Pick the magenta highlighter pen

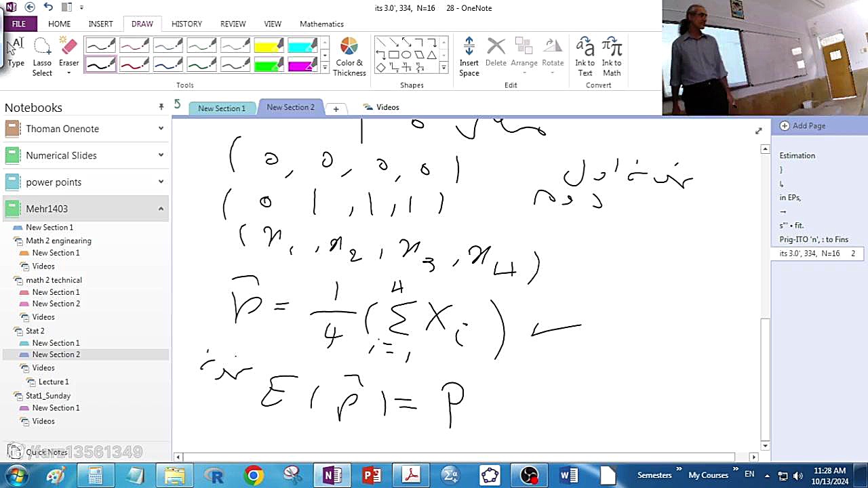(302, 64)
